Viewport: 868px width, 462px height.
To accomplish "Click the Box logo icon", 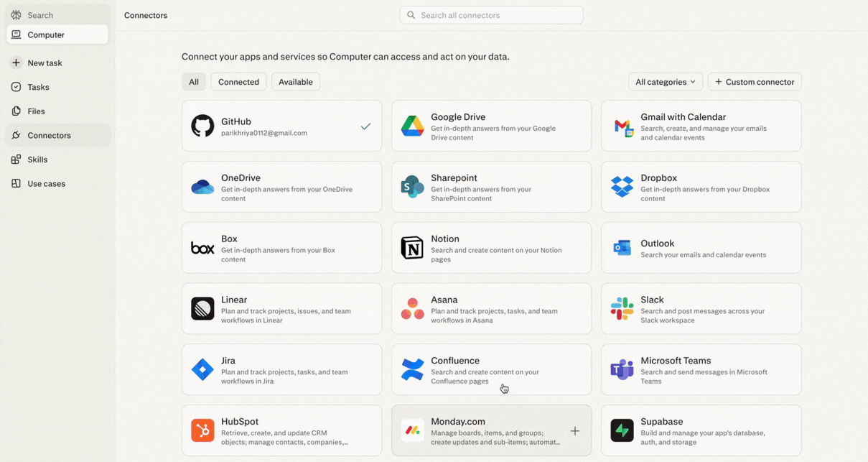I will (202, 248).
